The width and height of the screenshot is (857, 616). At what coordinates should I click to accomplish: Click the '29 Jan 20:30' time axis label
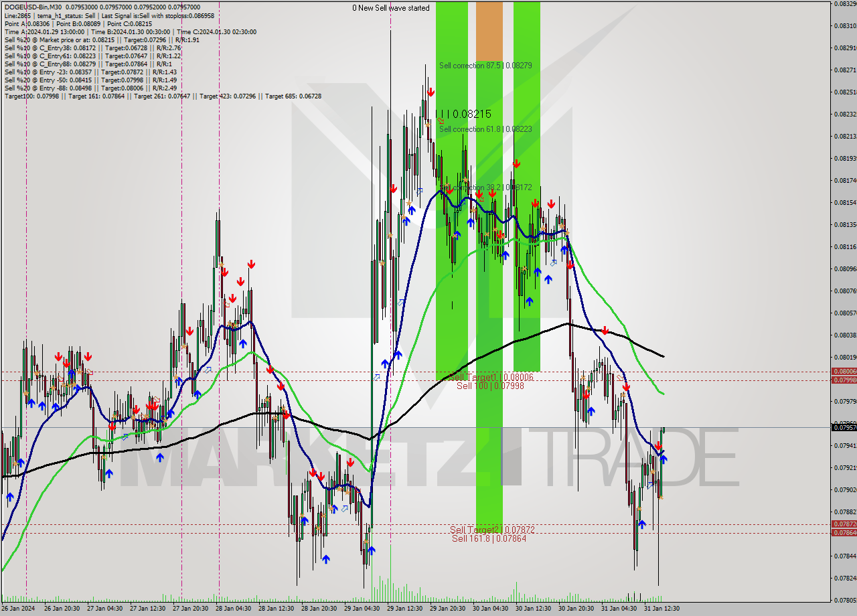click(x=447, y=609)
